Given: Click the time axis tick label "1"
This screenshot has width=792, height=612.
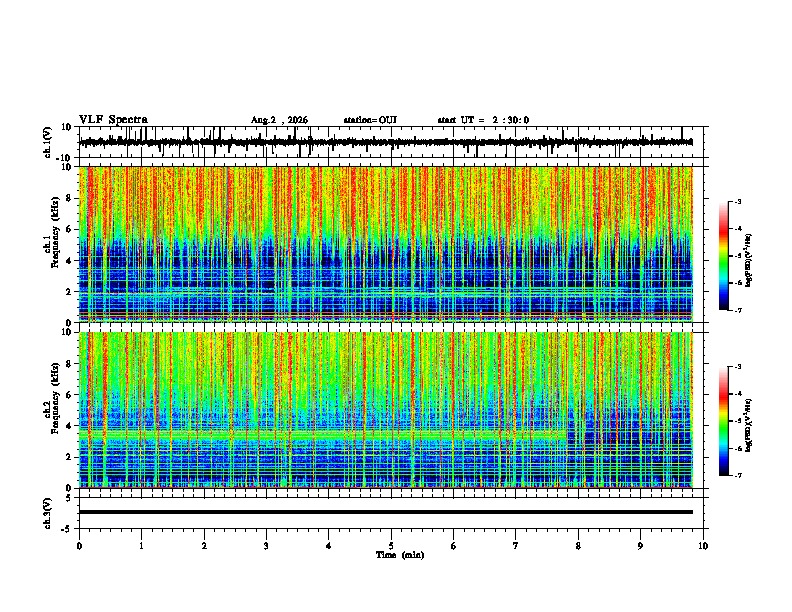Looking at the screenshot, I should coord(141,546).
